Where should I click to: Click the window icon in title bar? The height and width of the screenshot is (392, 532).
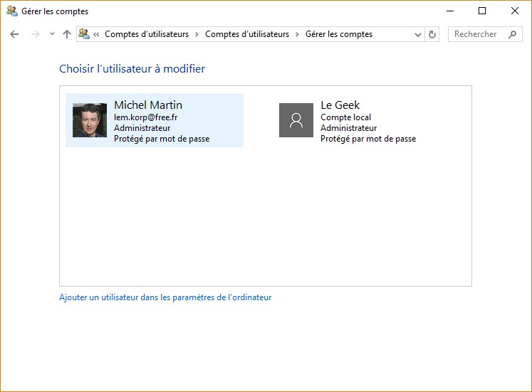(x=11, y=11)
